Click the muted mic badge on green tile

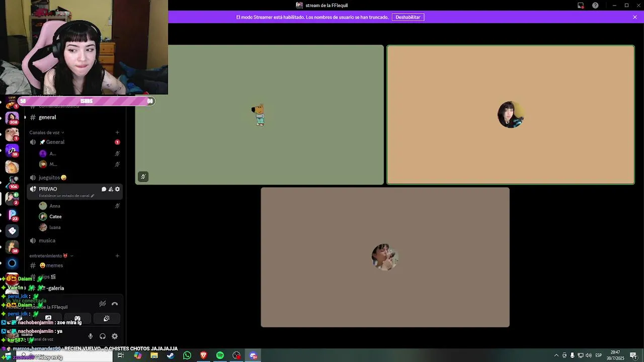tap(143, 176)
